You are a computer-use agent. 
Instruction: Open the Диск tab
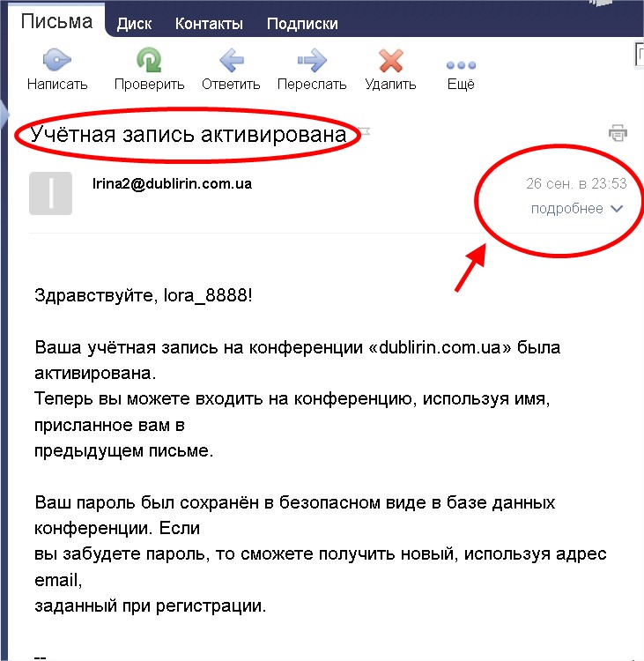click(136, 24)
